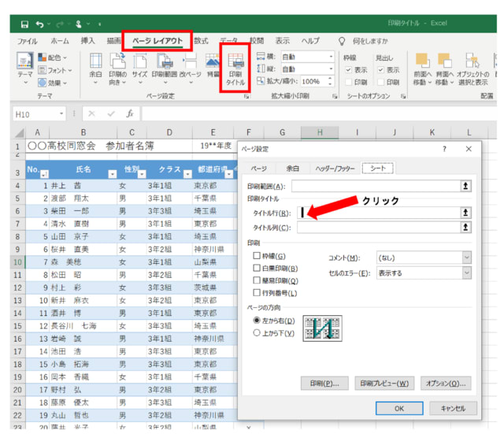Click the 印刷範囲(A) input field

[376, 186]
